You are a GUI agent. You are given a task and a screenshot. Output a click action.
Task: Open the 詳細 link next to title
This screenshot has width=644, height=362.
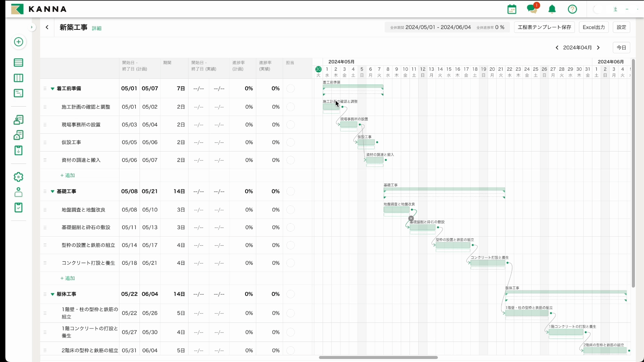tap(97, 28)
